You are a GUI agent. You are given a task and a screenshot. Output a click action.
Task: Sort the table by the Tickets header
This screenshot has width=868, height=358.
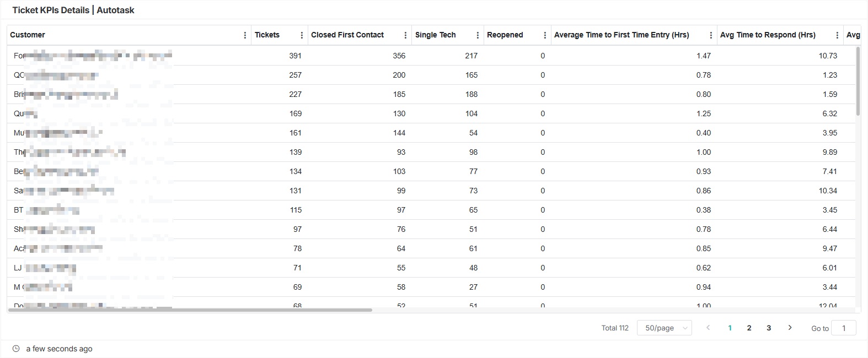point(267,35)
